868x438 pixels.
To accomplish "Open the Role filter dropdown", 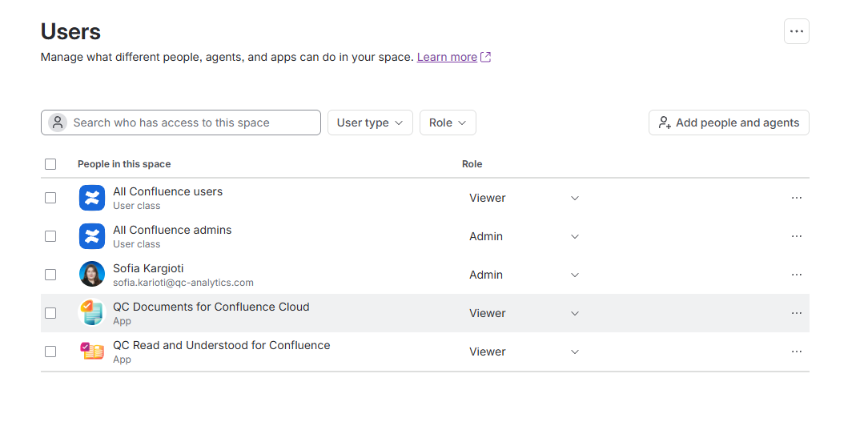I will tap(448, 123).
